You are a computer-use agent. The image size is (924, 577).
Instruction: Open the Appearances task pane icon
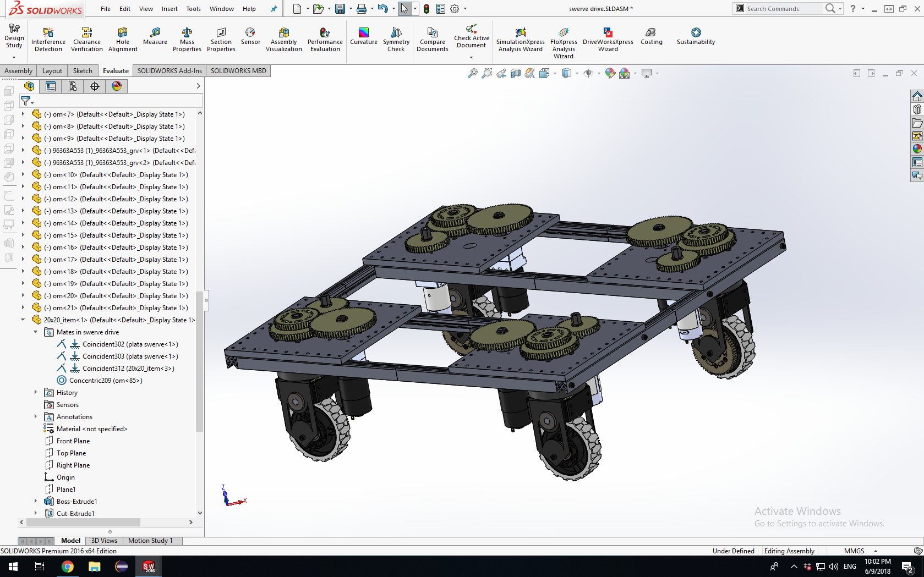[917, 149]
